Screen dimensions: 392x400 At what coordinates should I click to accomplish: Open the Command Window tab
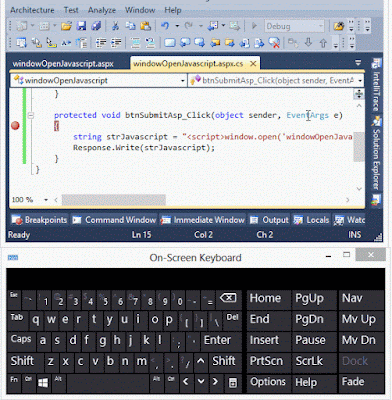114,220
